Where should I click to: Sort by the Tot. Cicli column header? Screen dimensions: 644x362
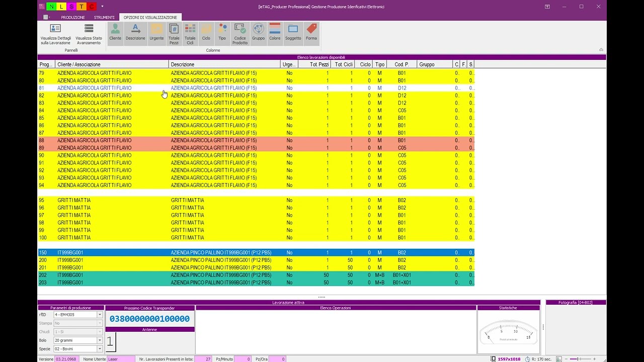[343, 64]
